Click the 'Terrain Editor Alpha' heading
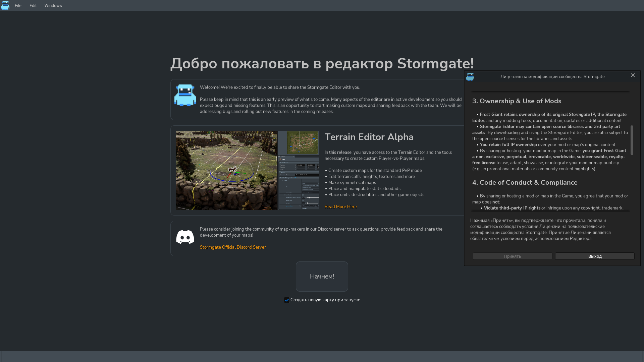 [x=369, y=137]
